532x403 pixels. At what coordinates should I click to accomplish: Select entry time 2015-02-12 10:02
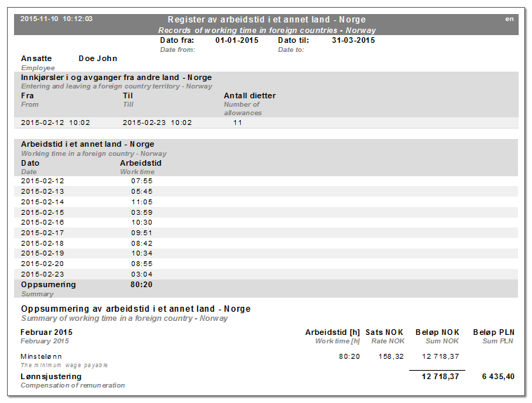click(55, 123)
